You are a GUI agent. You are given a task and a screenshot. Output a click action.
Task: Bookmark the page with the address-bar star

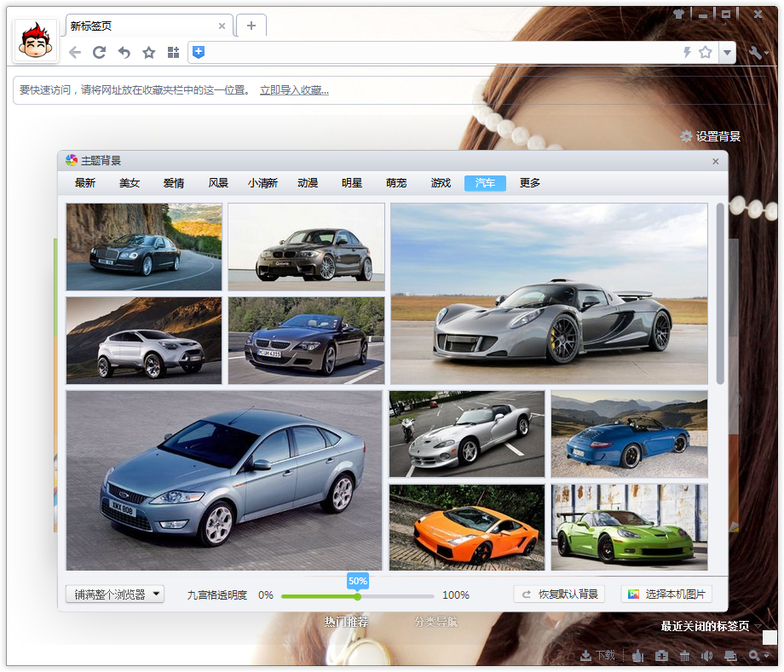coord(706,52)
